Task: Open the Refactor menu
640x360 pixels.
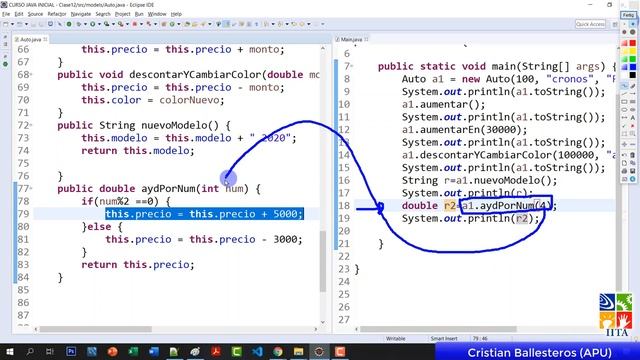Action: 57,14
